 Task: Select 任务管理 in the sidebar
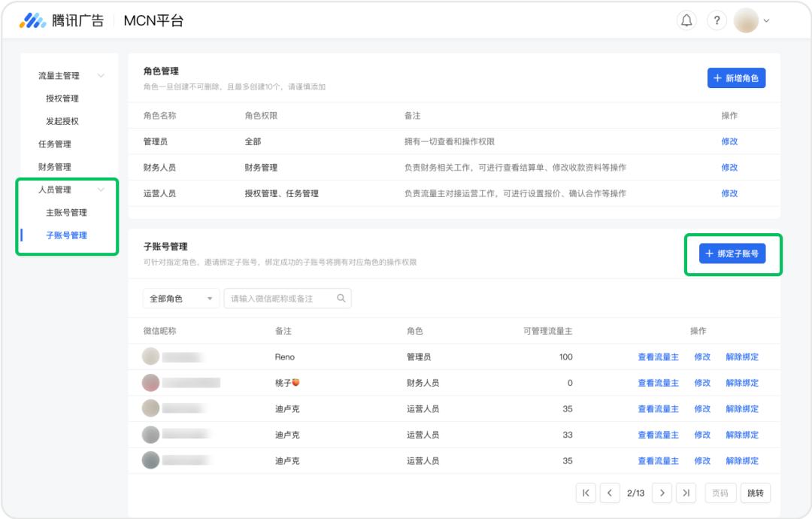pyautogui.click(x=56, y=144)
